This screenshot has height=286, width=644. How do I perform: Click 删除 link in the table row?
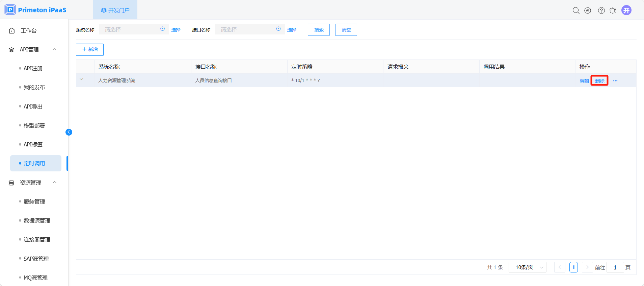tap(599, 81)
